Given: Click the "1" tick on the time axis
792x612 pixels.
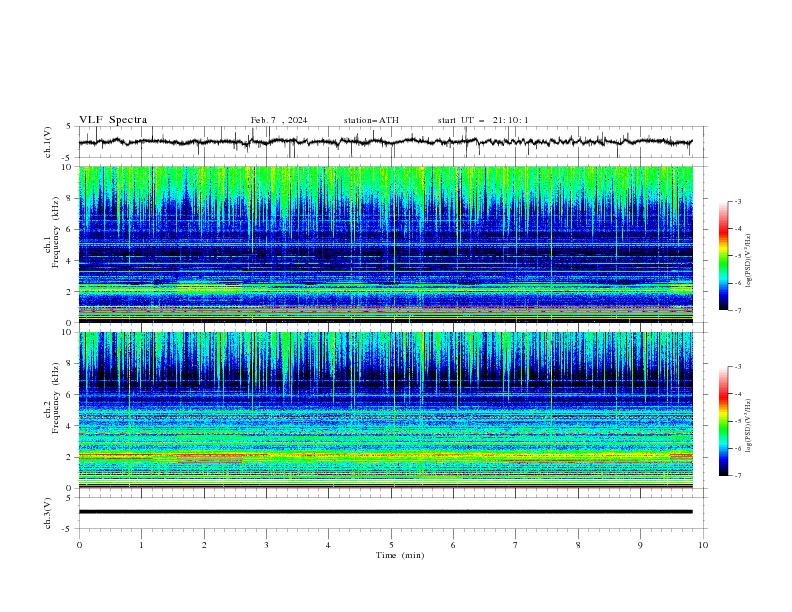Looking at the screenshot, I should (x=141, y=545).
